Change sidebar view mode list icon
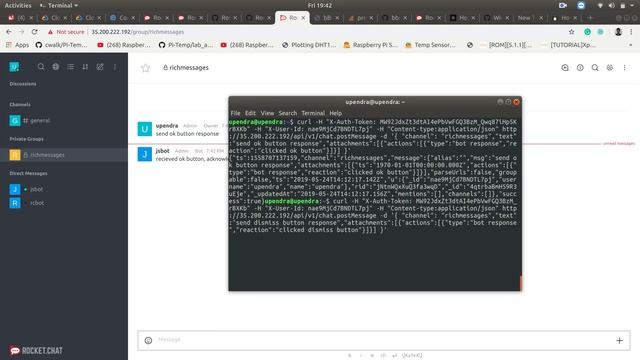The image size is (640, 360). pos(71,67)
